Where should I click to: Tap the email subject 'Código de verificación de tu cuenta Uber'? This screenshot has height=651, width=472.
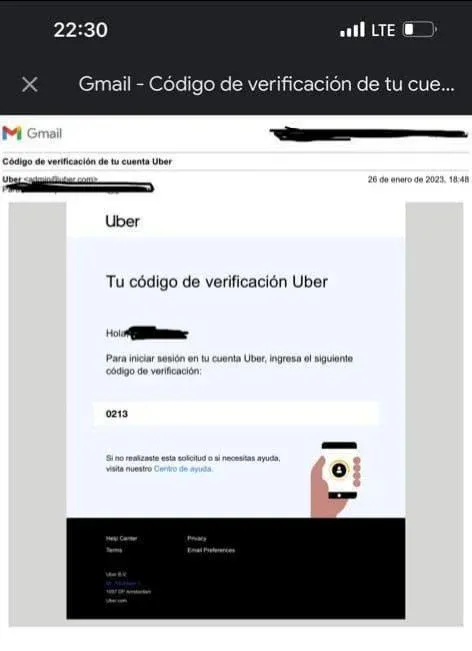(x=87, y=162)
